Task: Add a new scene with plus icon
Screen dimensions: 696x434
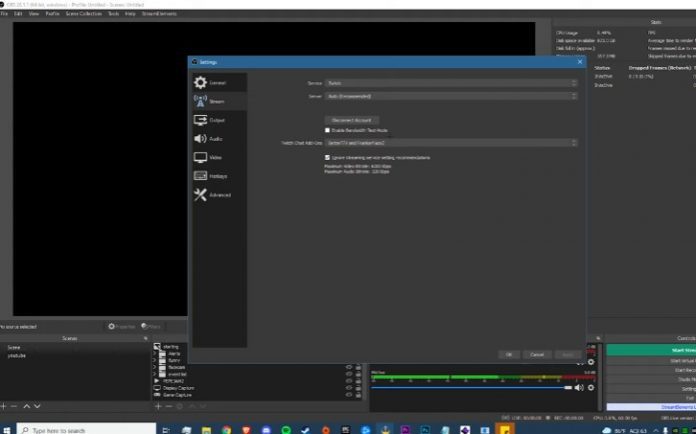Action: [4, 406]
